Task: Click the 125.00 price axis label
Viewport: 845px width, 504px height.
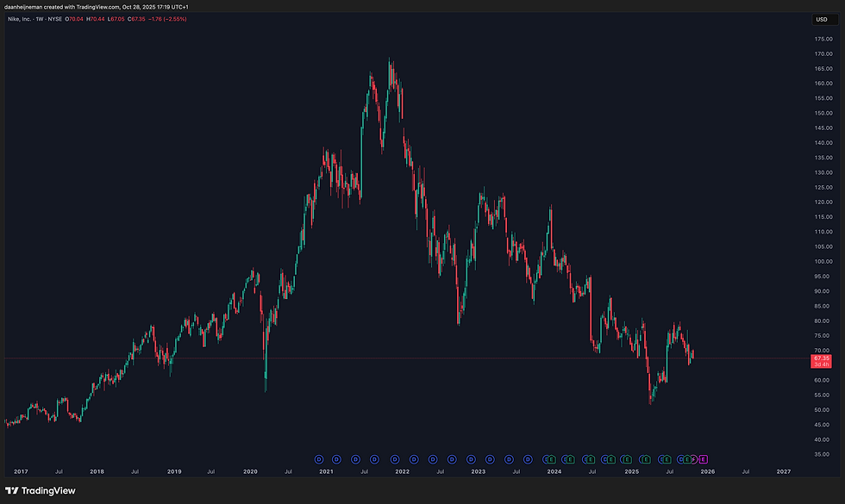Action: point(823,188)
